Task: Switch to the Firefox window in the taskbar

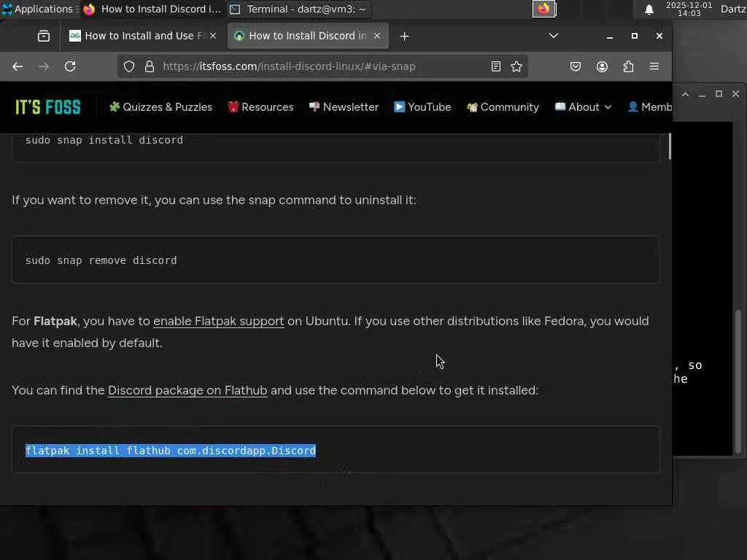Action: (152, 9)
